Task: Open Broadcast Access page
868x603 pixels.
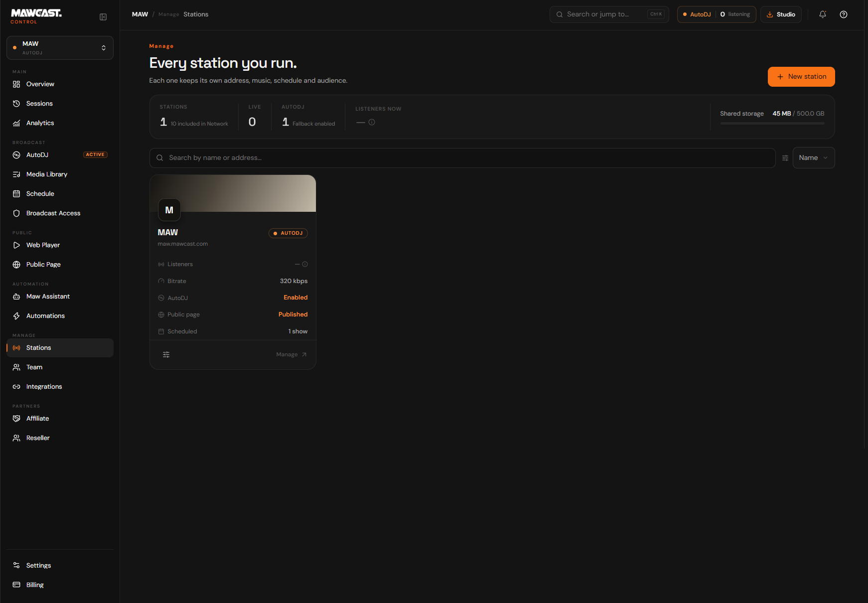Action: [x=60, y=213]
